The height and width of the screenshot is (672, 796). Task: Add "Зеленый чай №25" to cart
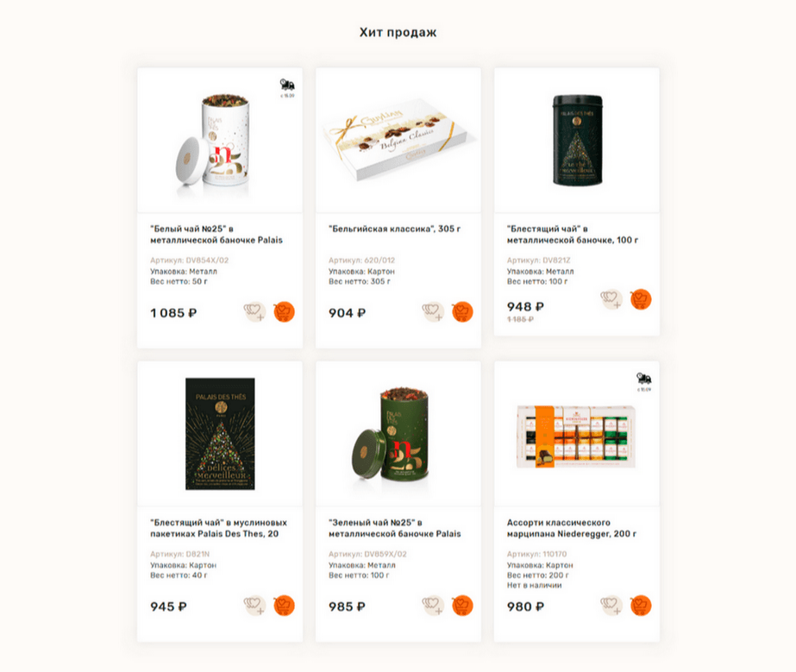coord(462,606)
